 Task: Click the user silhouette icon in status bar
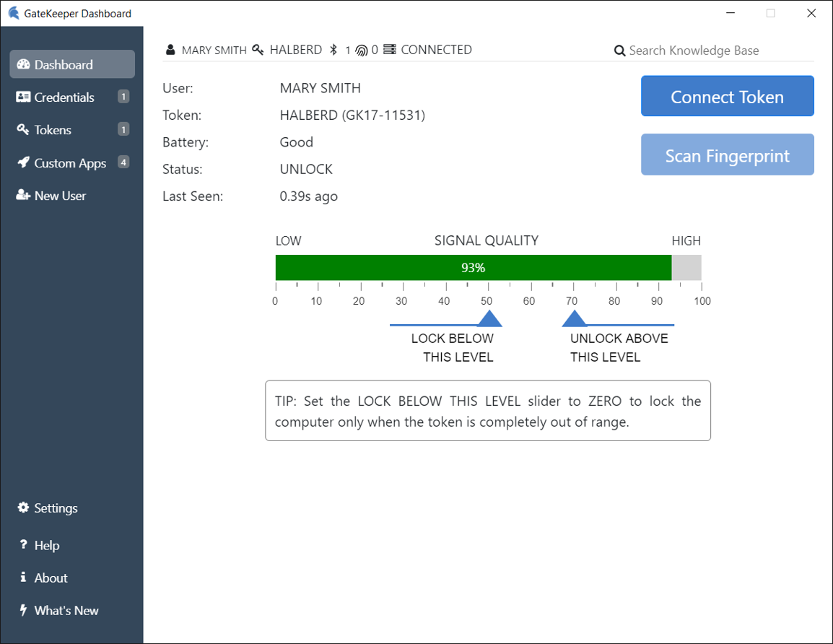pyautogui.click(x=170, y=50)
